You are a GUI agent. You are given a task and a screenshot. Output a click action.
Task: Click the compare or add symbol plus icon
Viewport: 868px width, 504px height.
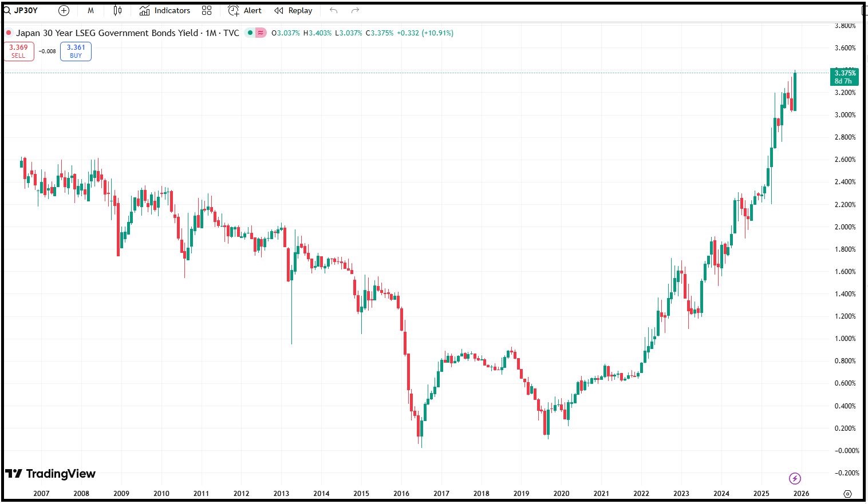point(64,10)
